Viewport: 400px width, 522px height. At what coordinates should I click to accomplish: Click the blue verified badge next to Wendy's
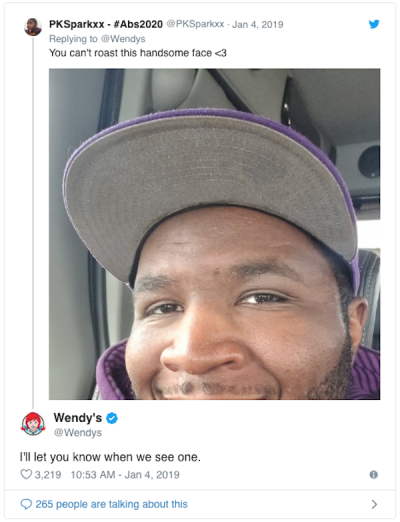[112, 418]
